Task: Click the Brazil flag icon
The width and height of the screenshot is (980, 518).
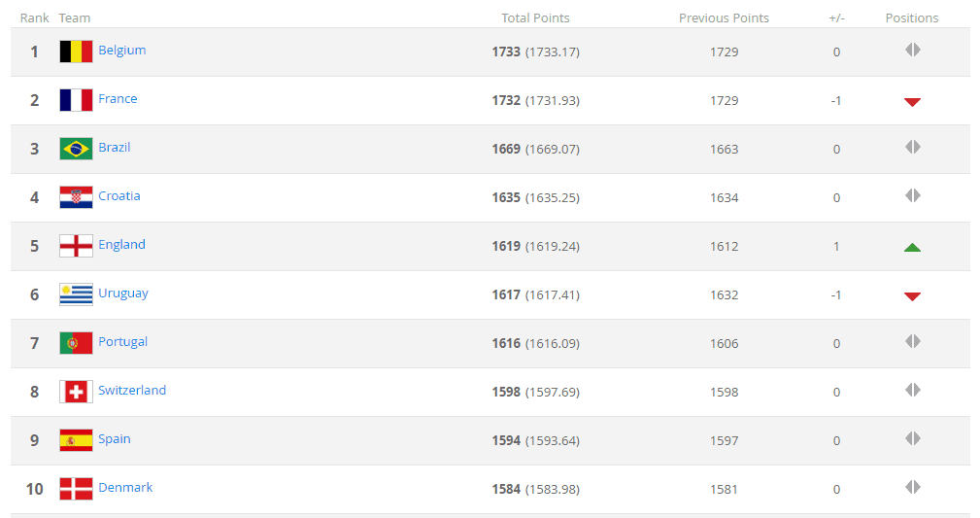Action: pyautogui.click(x=77, y=149)
